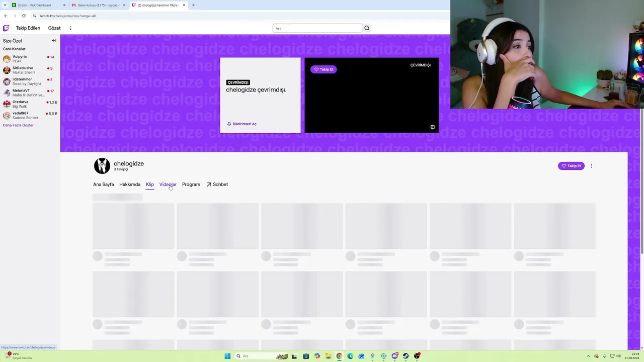Select the Klip tab
Image resolution: width=644 pixels, height=362 pixels.
150,185
